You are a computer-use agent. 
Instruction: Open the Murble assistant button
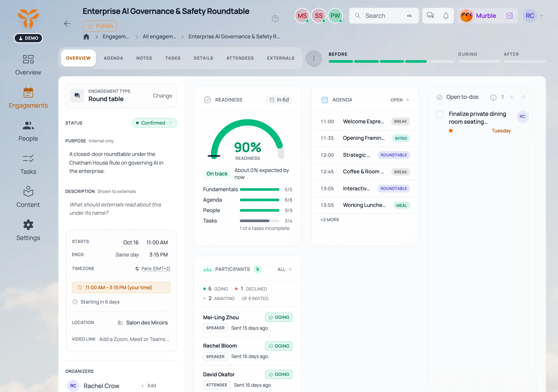click(478, 16)
